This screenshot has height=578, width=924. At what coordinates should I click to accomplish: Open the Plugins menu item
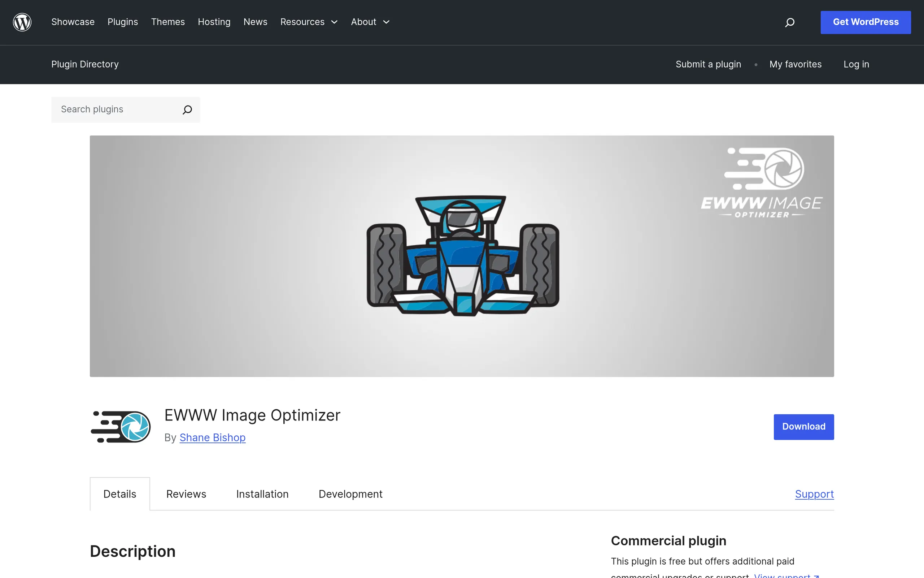pos(123,22)
